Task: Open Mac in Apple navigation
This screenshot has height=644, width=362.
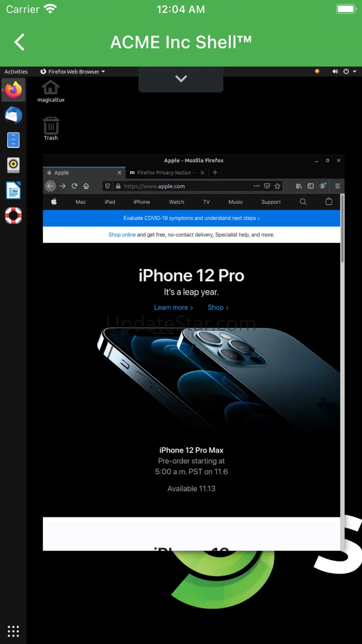Action: [x=81, y=202]
